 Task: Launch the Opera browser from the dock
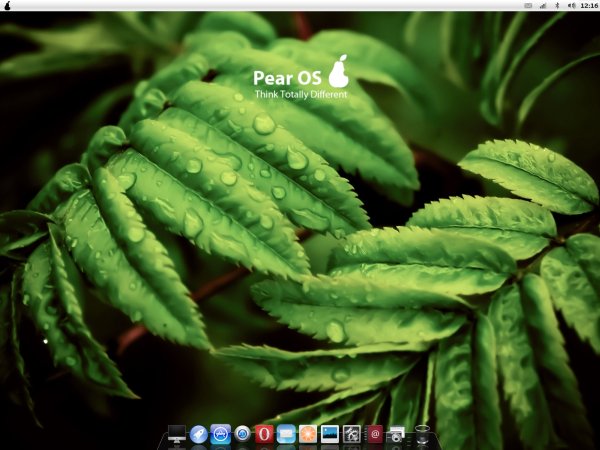click(264, 434)
